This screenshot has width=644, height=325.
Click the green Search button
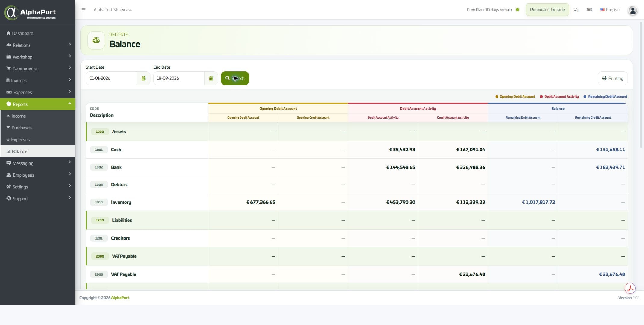pyautogui.click(x=235, y=78)
